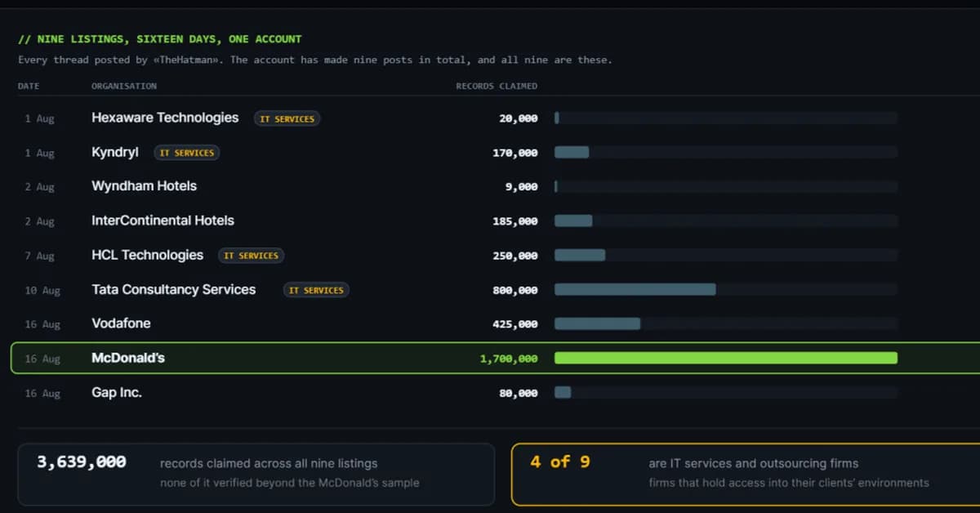Click the Tata Consultancy Services records bar

click(635, 289)
